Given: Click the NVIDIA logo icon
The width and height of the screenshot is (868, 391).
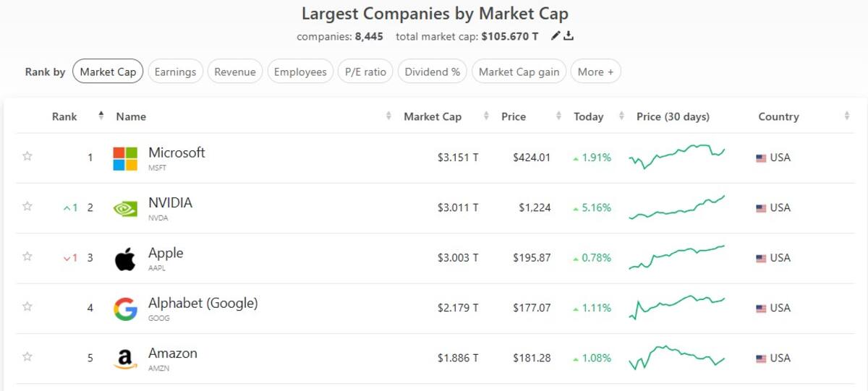Looking at the screenshot, I should [x=125, y=208].
